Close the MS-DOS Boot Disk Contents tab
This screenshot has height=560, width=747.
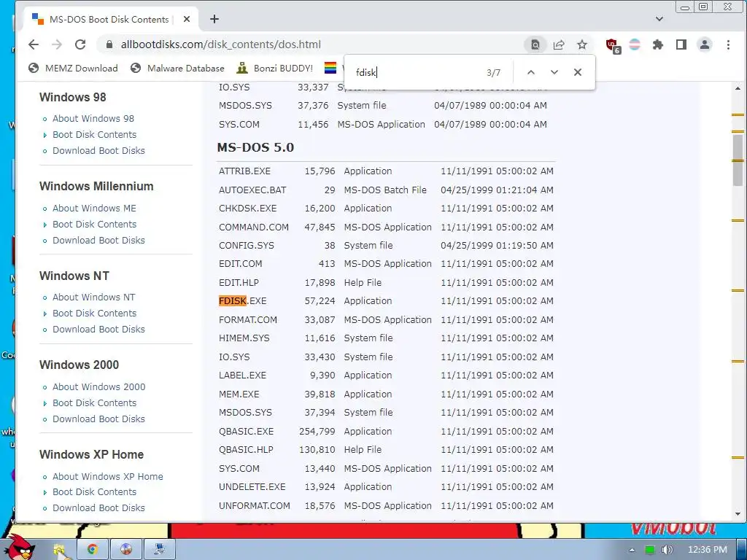(x=187, y=19)
